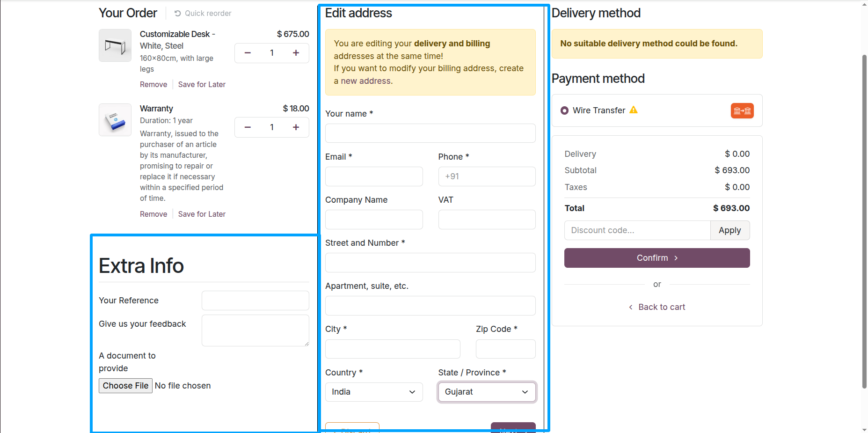The width and height of the screenshot is (868, 433).
Task: Decrease Customizable Desk quantity with minus
Action: tap(248, 53)
